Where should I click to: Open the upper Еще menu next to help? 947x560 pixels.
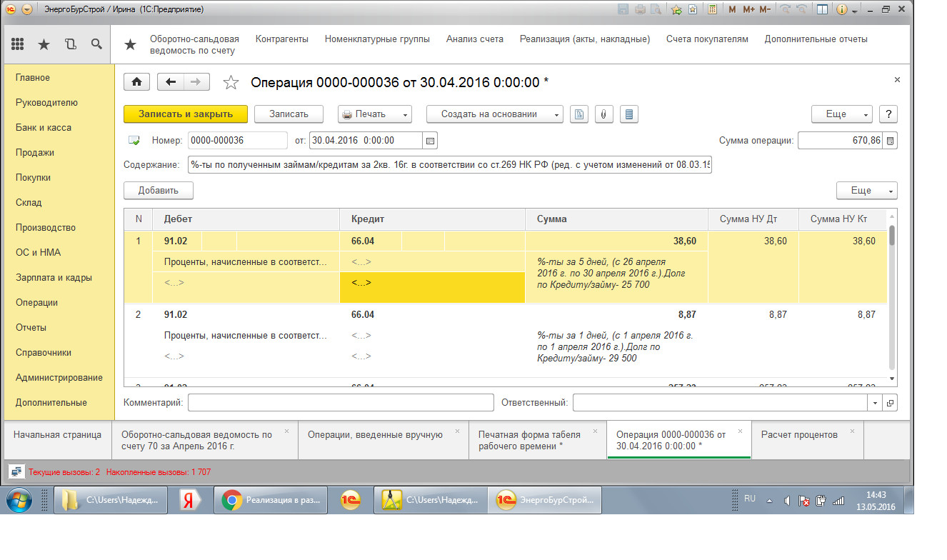click(841, 114)
